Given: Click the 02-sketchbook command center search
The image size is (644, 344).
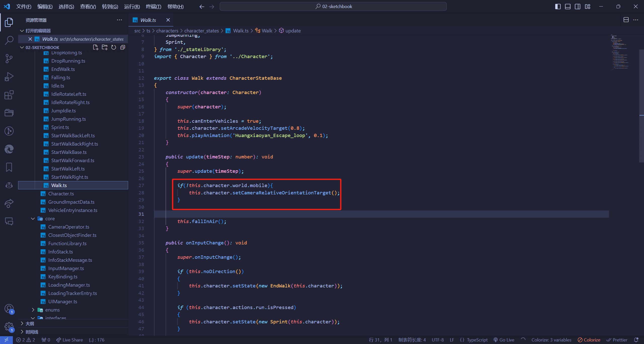Looking at the screenshot, I should 333,7.
